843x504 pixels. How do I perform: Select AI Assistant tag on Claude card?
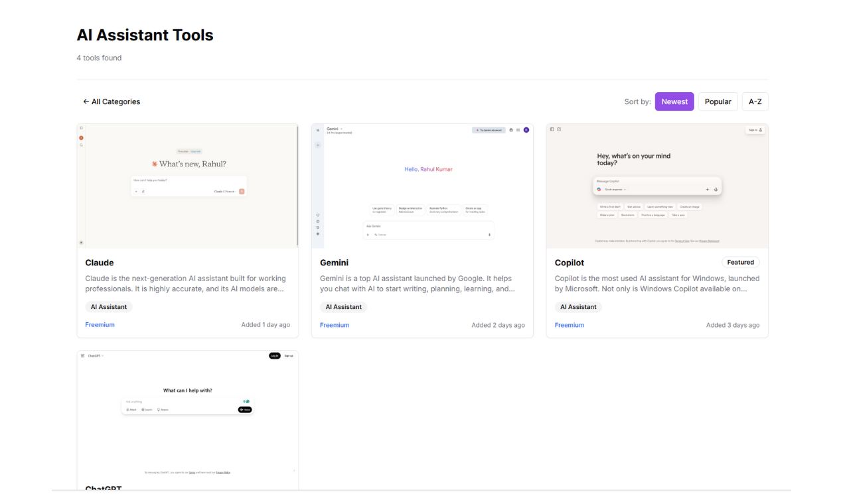pyautogui.click(x=109, y=307)
